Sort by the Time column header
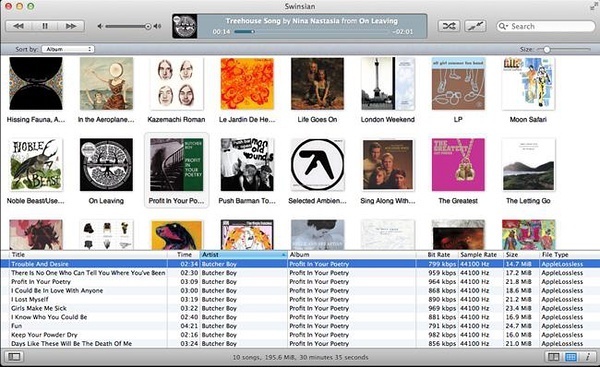Viewport: 600px width, 367px height. click(x=184, y=254)
